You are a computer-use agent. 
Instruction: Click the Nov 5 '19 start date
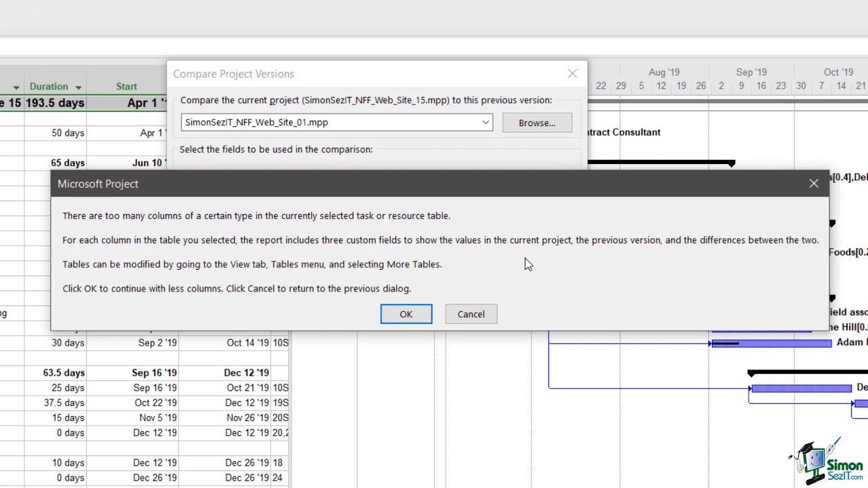(x=158, y=418)
